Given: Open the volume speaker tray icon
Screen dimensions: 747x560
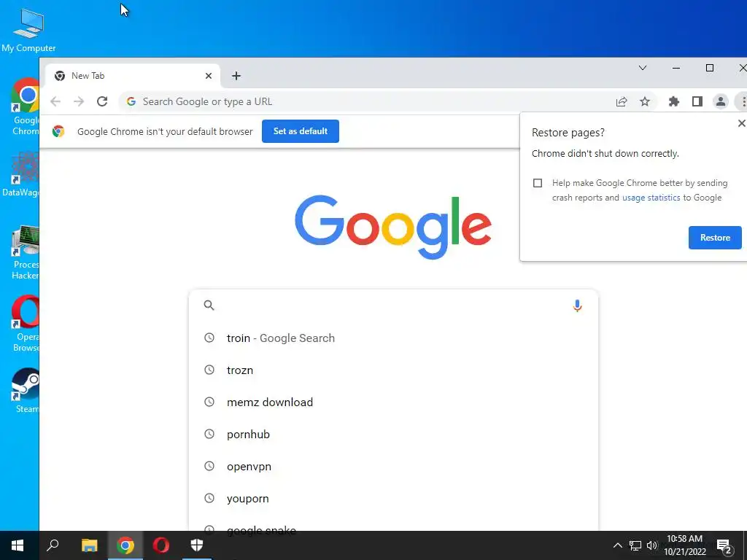Looking at the screenshot, I should click(x=651, y=545).
